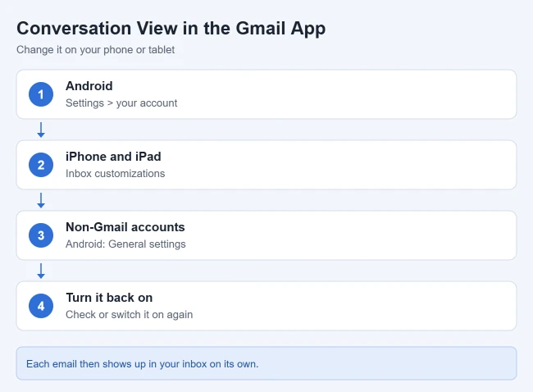
Task: Select the 'iPhone and iPad' step title
Action: (113, 157)
